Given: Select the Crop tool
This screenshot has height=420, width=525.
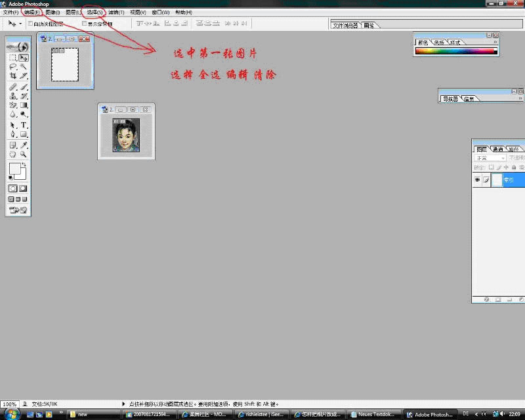Looking at the screenshot, I should [x=12, y=75].
